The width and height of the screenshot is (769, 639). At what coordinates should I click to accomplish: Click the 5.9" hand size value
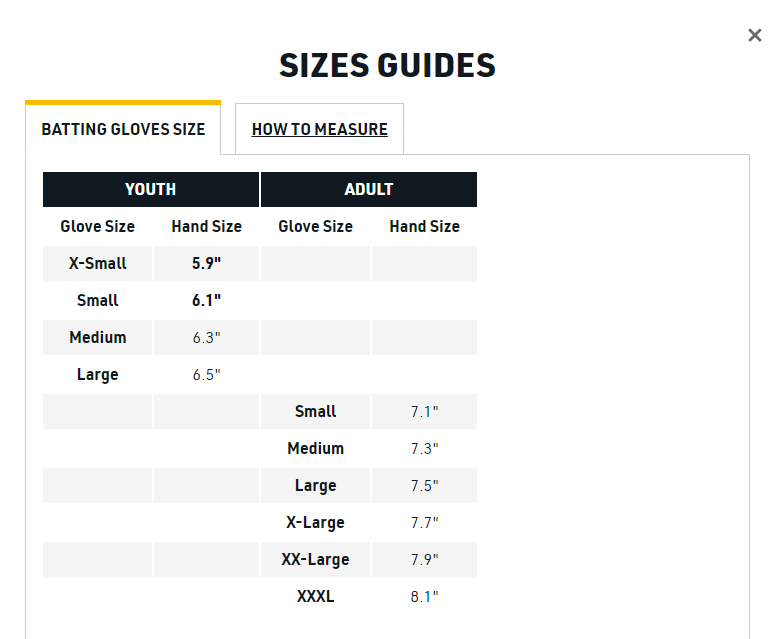[x=206, y=263]
